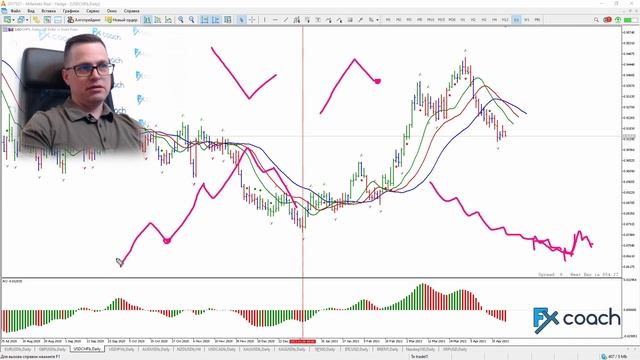Open the Окно menu
Image resolution: width=640 pixels, height=360 pixels.
[x=111, y=11]
